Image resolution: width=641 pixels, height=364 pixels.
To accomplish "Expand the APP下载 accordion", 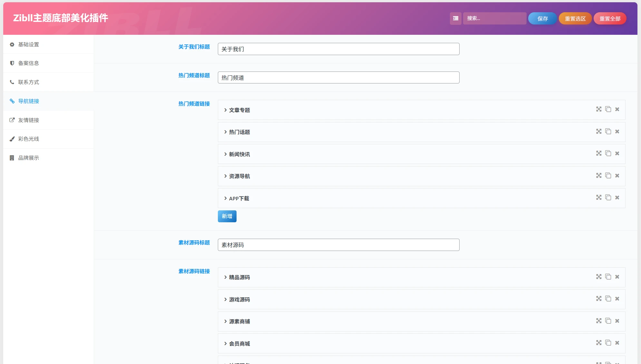I will click(x=239, y=198).
